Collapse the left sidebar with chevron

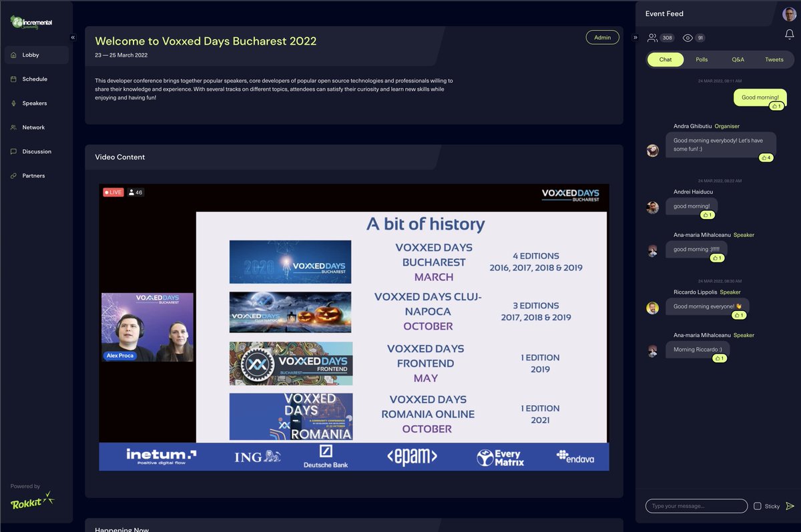tap(73, 37)
